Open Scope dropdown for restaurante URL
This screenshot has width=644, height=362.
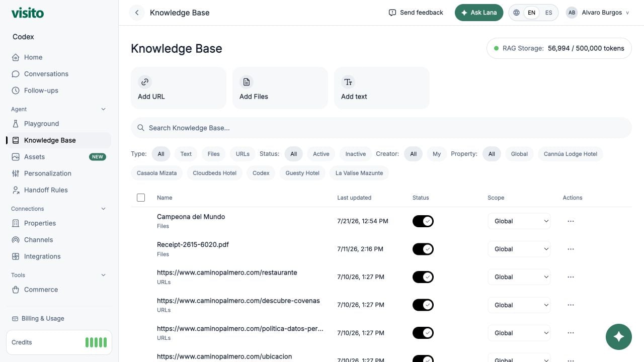pyautogui.click(x=519, y=277)
